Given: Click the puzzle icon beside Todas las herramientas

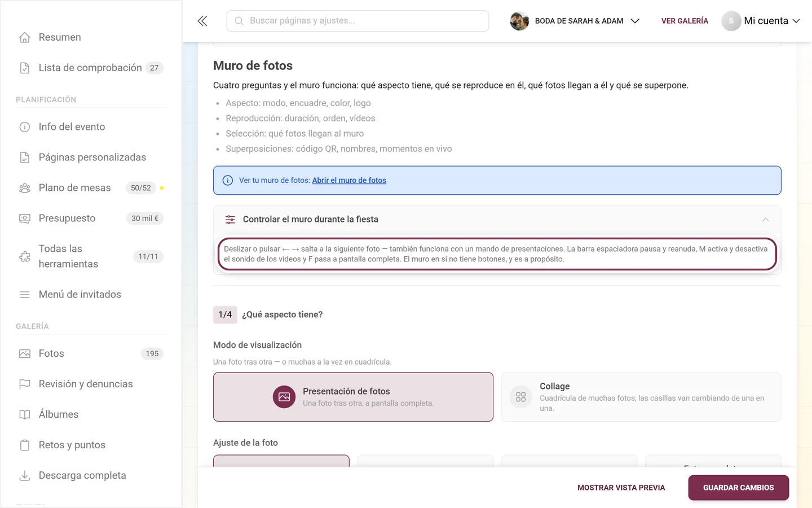Looking at the screenshot, I should 25,256.
